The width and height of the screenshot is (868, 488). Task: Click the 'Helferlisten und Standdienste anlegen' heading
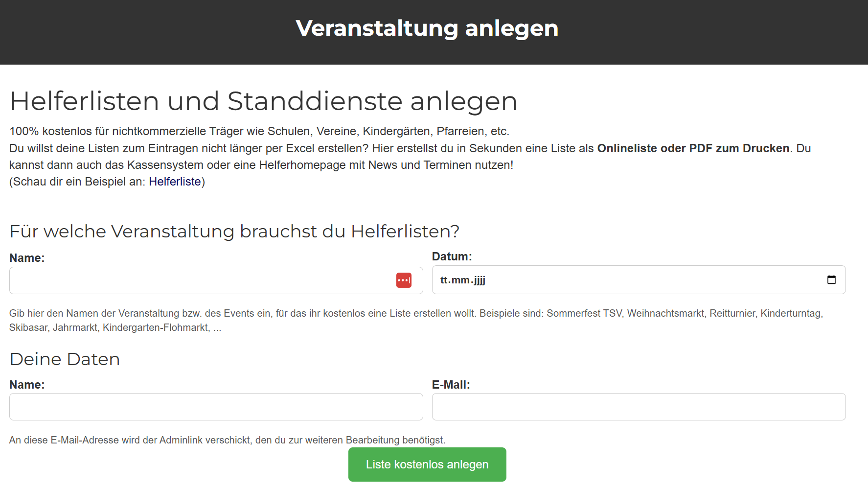tap(263, 101)
